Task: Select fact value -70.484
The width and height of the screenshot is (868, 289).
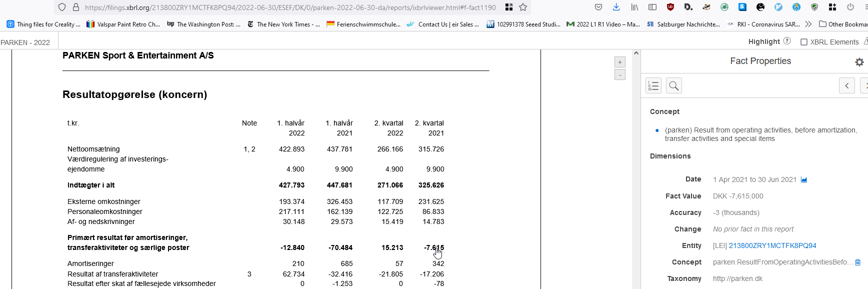Action: coord(340,247)
